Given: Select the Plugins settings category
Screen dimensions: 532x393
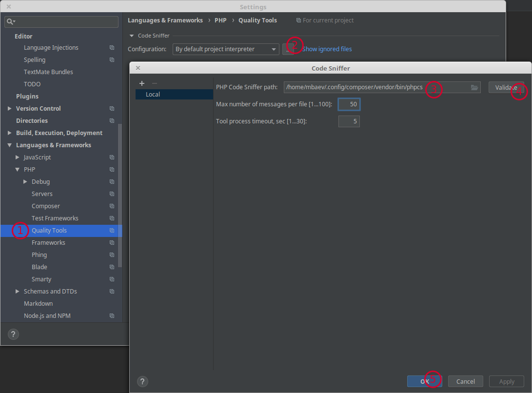Looking at the screenshot, I should pos(27,97).
